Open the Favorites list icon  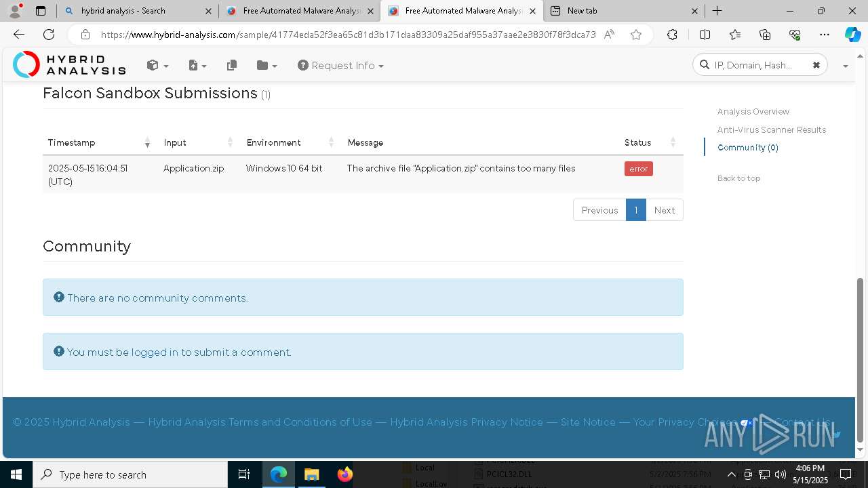point(735,35)
